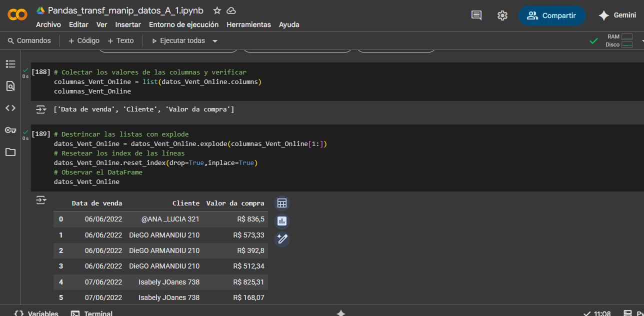Click the date in DataFrame row 4
Screen dimensions: 644x316
point(103,282)
